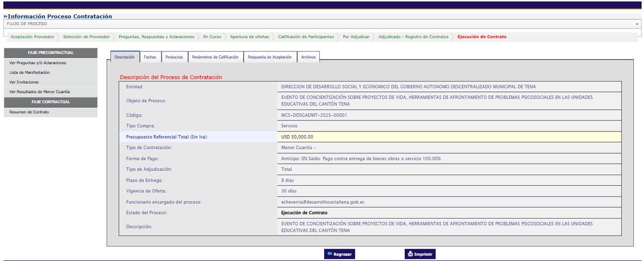This screenshot has width=644, height=261.
Task: Select the Por Adjudicar flow step
Action: coord(356,37)
